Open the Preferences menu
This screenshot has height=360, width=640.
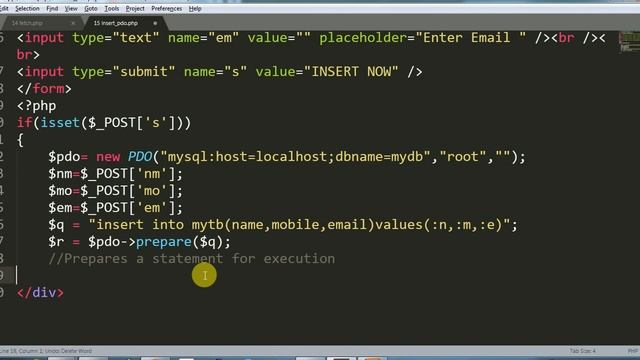(x=167, y=9)
